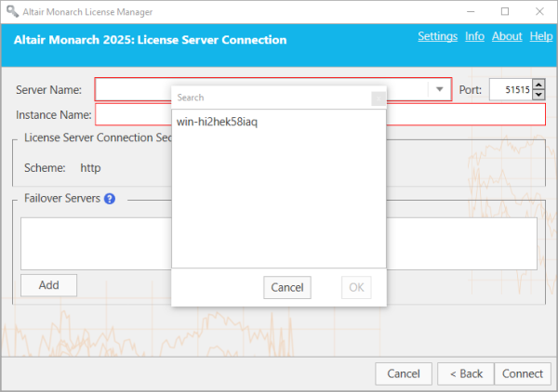This screenshot has height=392, width=558.
Task: Clear the search box with the x button
Action: point(379,98)
